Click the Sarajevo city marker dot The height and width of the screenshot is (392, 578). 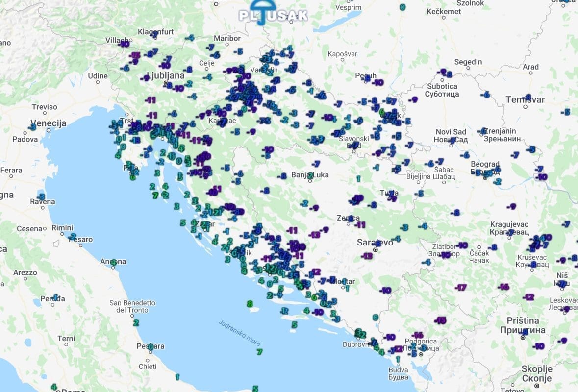376,249
